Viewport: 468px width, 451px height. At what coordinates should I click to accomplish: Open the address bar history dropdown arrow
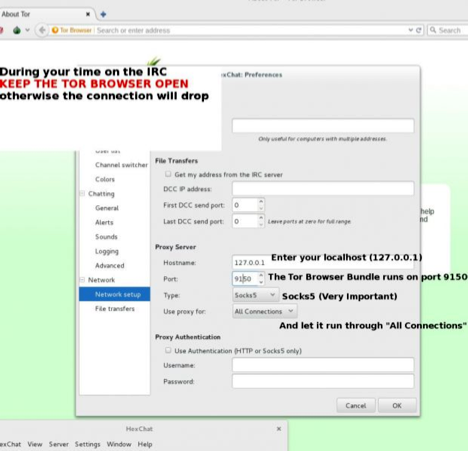pos(411,30)
